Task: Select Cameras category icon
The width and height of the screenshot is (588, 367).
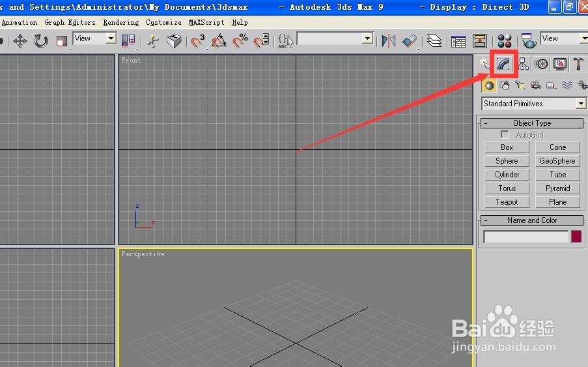Action: pos(535,85)
